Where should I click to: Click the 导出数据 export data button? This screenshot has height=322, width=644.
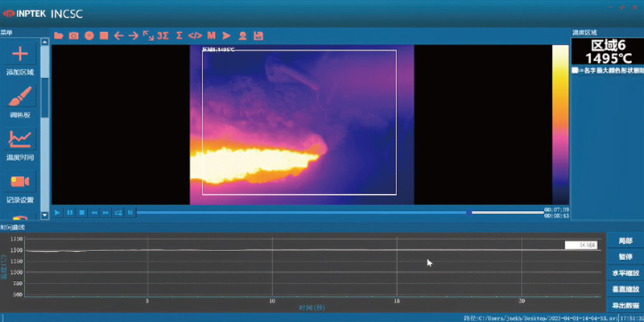[625, 304]
